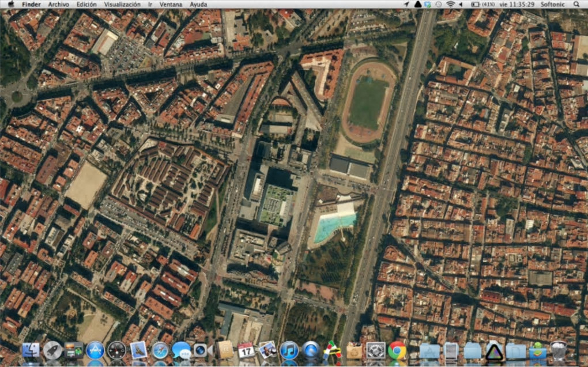Open System Preferences gear icon
The image size is (588, 367).
pyautogui.click(x=375, y=350)
